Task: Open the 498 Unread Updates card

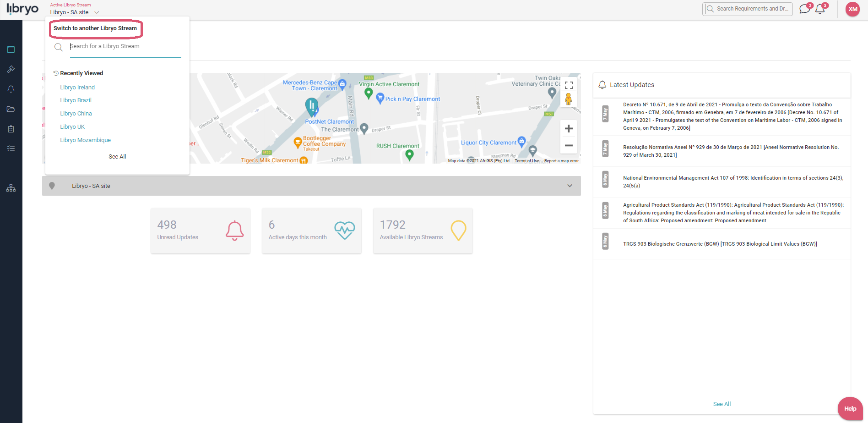Action: [x=201, y=231]
